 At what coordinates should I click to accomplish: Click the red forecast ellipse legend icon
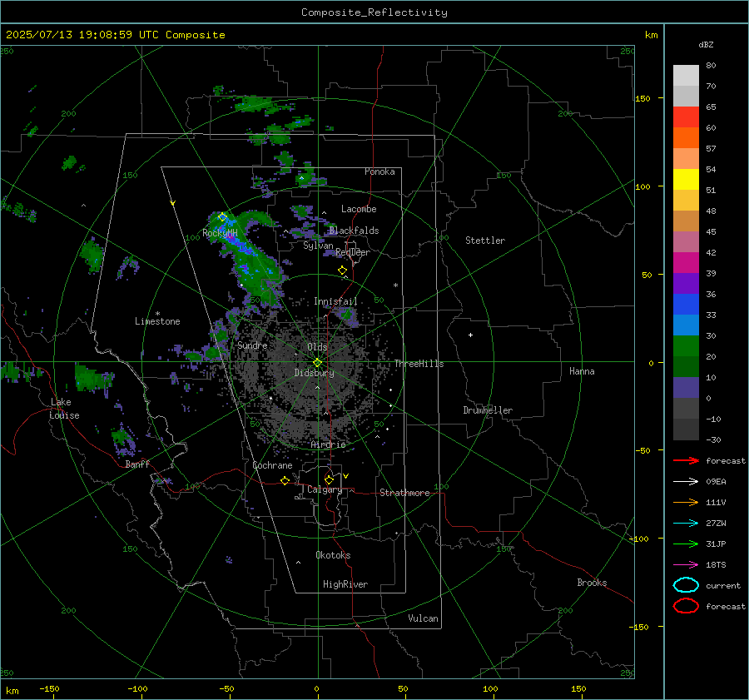pyautogui.click(x=686, y=606)
